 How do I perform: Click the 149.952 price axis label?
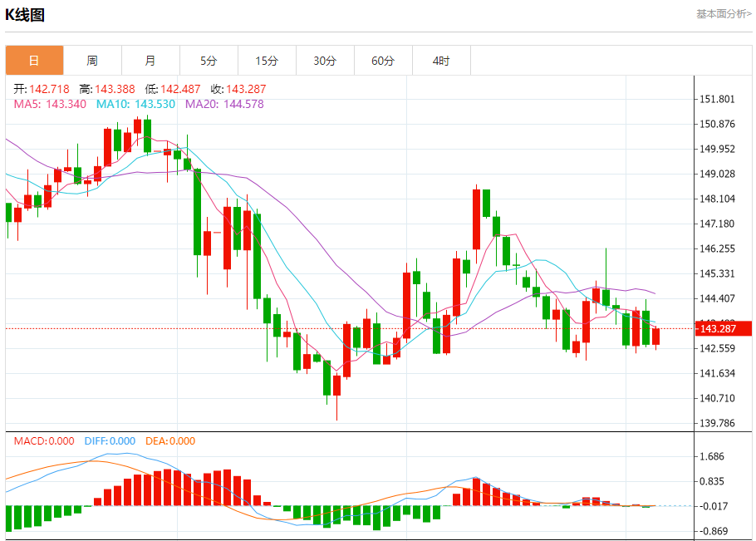point(718,149)
